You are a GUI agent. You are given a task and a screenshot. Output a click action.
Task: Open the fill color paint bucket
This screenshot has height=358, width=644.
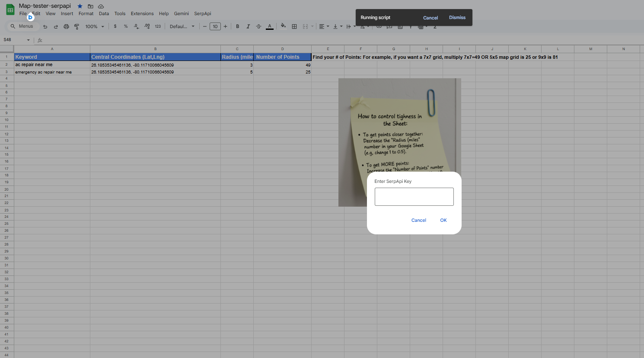pos(283,26)
